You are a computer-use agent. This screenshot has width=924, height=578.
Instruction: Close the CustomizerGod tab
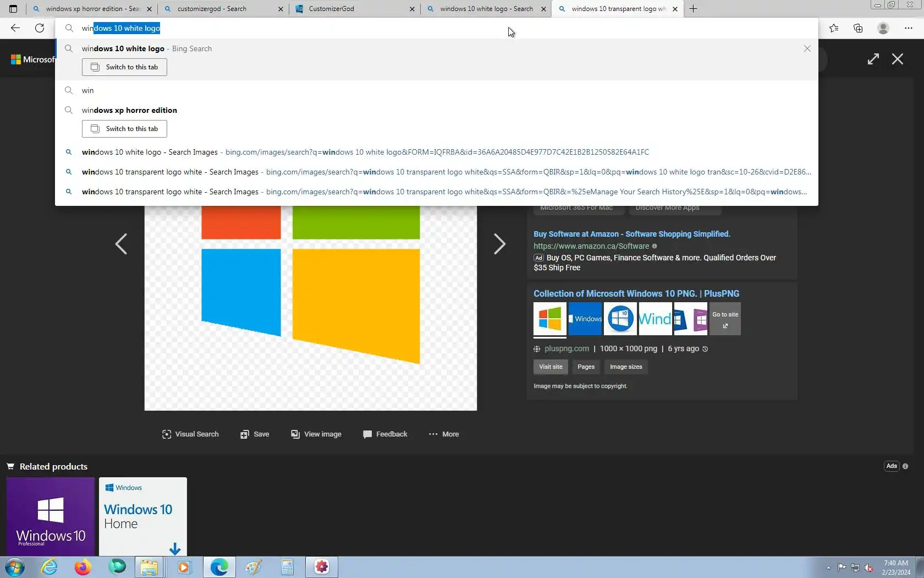412,9
